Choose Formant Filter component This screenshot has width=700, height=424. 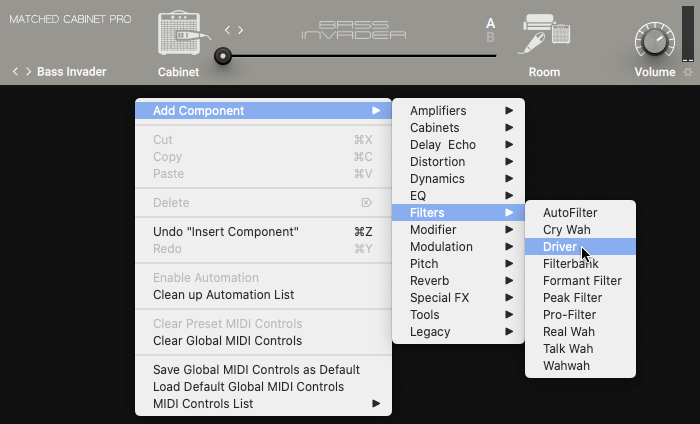click(x=580, y=280)
